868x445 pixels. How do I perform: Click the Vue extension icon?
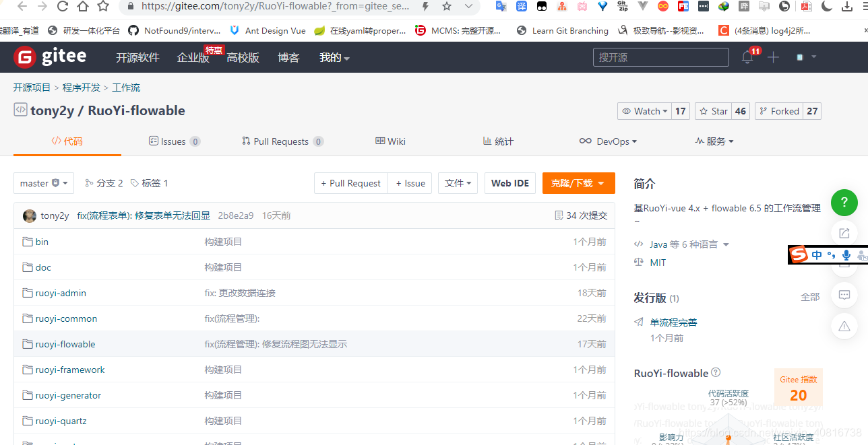point(643,7)
